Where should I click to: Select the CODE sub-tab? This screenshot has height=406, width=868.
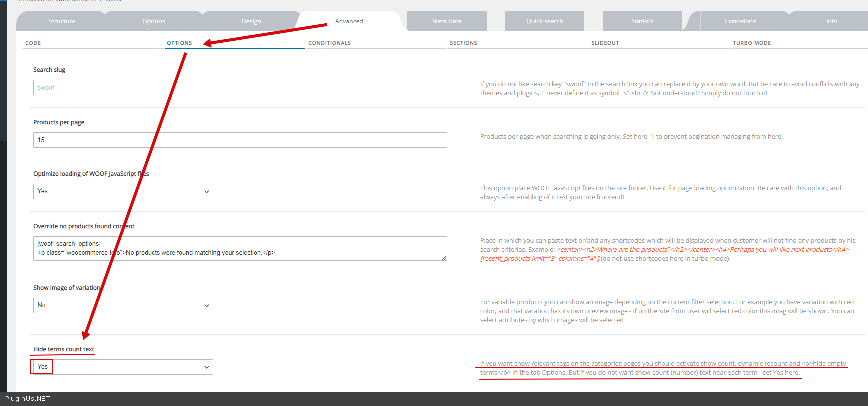pos(33,43)
